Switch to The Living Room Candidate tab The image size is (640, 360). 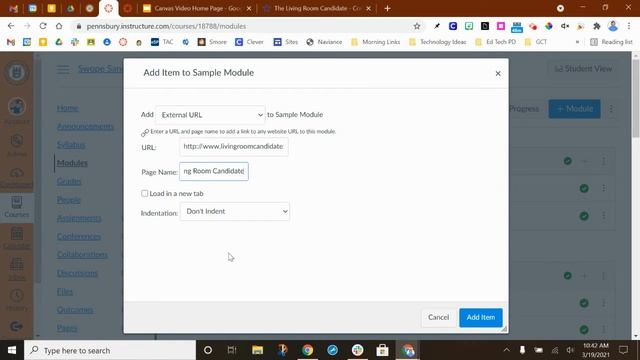tap(316, 8)
